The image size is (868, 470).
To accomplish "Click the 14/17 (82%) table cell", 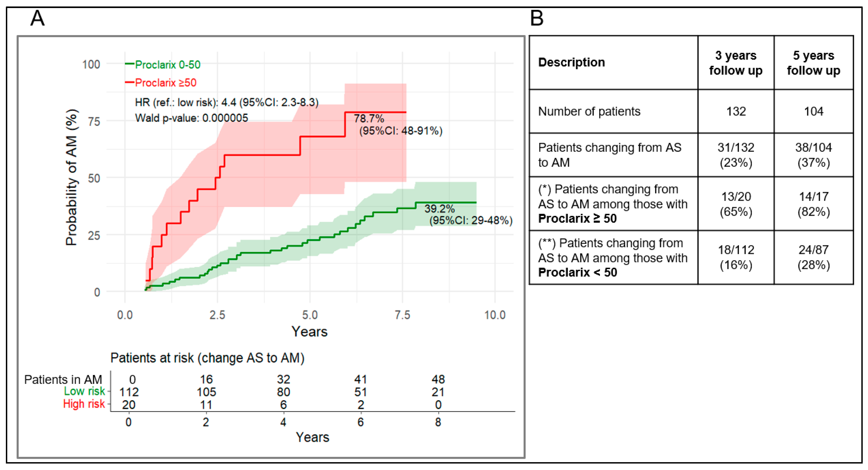I will click(x=813, y=204).
